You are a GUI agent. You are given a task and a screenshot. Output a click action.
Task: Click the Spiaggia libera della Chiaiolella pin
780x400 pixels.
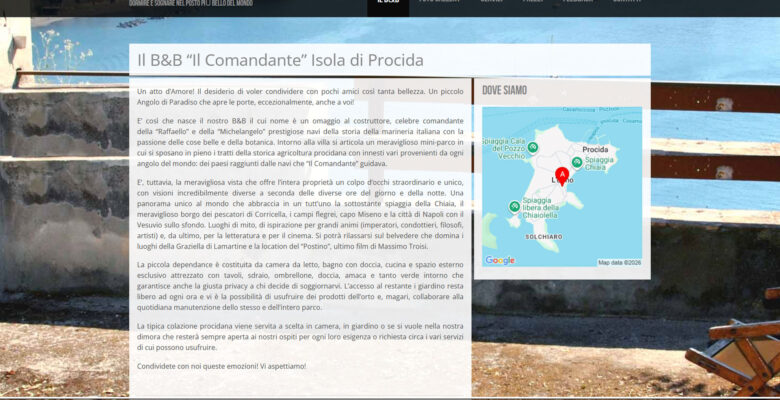tap(514, 207)
